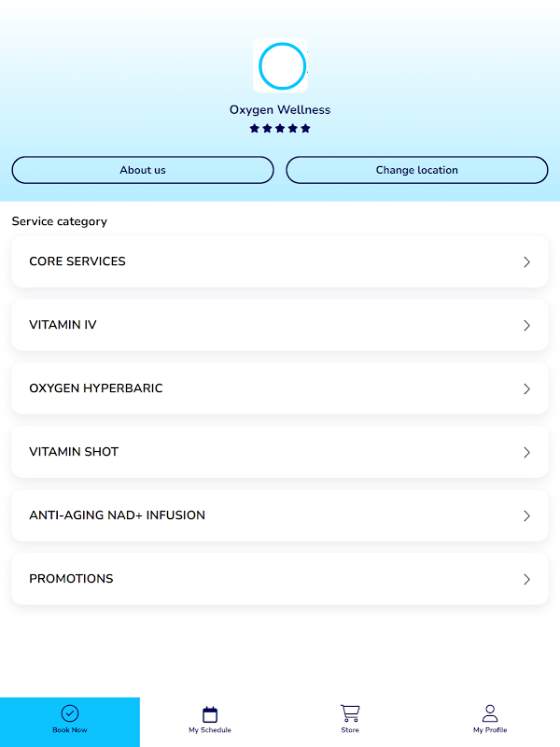Expand Anti-Aging NAD+ Infusion chevron

526,516
